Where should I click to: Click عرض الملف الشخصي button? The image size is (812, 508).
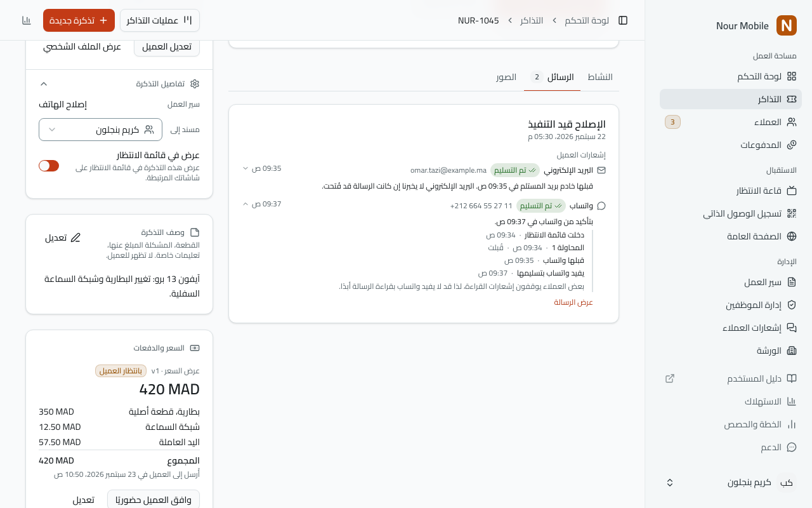(82, 46)
